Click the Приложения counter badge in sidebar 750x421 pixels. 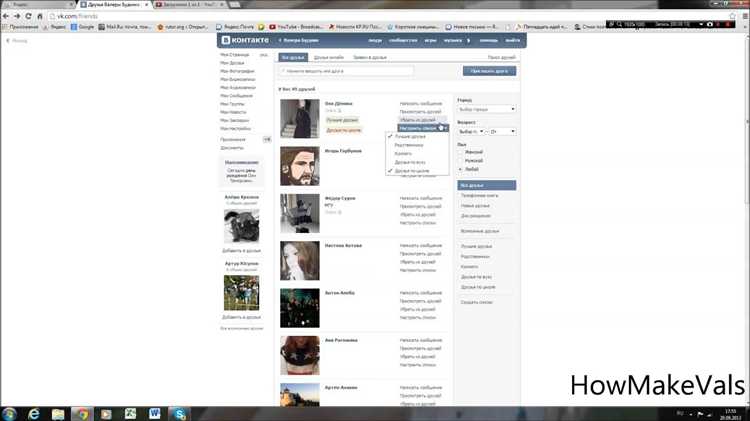pyautogui.click(x=267, y=139)
